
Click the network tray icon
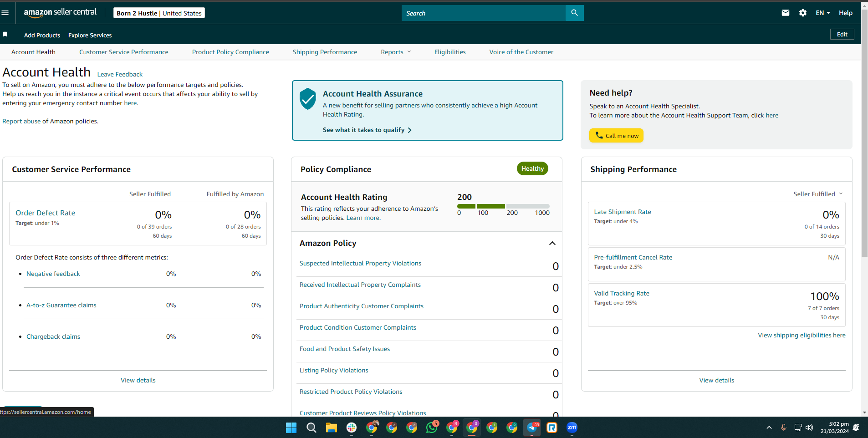coord(798,428)
